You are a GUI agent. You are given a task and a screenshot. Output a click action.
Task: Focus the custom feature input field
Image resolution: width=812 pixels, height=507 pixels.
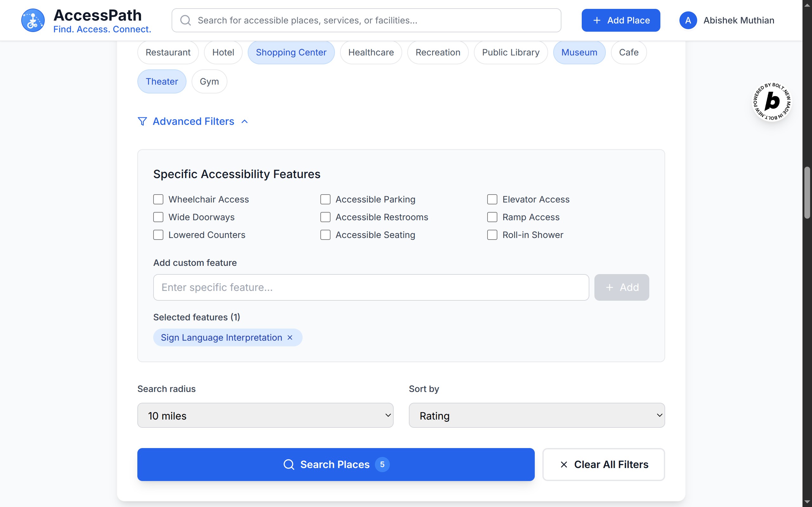pyautogui.click(x=371, y=287)
